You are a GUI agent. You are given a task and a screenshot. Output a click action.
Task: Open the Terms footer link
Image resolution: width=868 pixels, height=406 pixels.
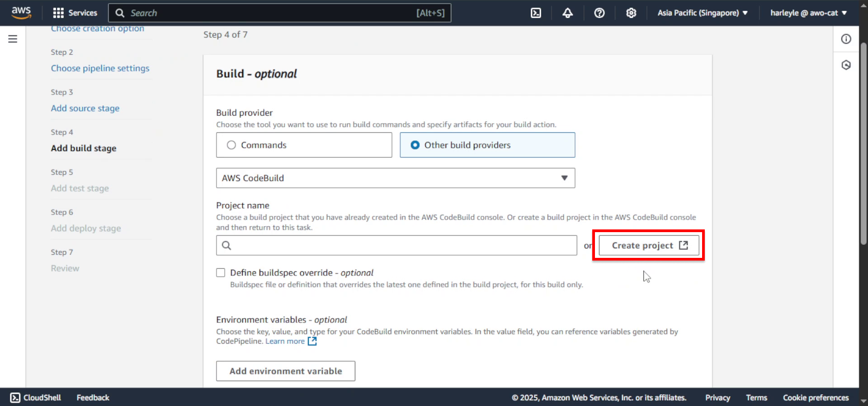756,397
